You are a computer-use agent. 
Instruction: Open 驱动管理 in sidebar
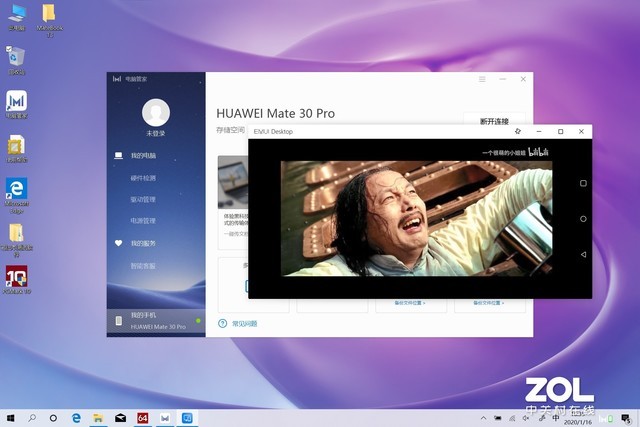click(143, 199)
